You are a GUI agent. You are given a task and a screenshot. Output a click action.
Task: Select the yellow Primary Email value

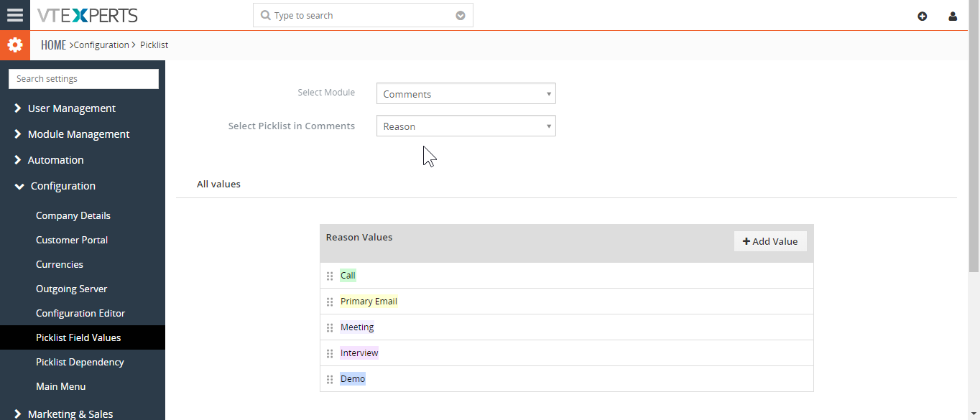[x=369, y=302]
